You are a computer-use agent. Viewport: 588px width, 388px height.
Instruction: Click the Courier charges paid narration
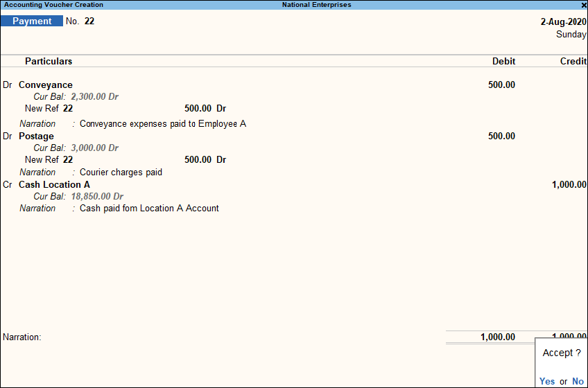click(121, 172)
